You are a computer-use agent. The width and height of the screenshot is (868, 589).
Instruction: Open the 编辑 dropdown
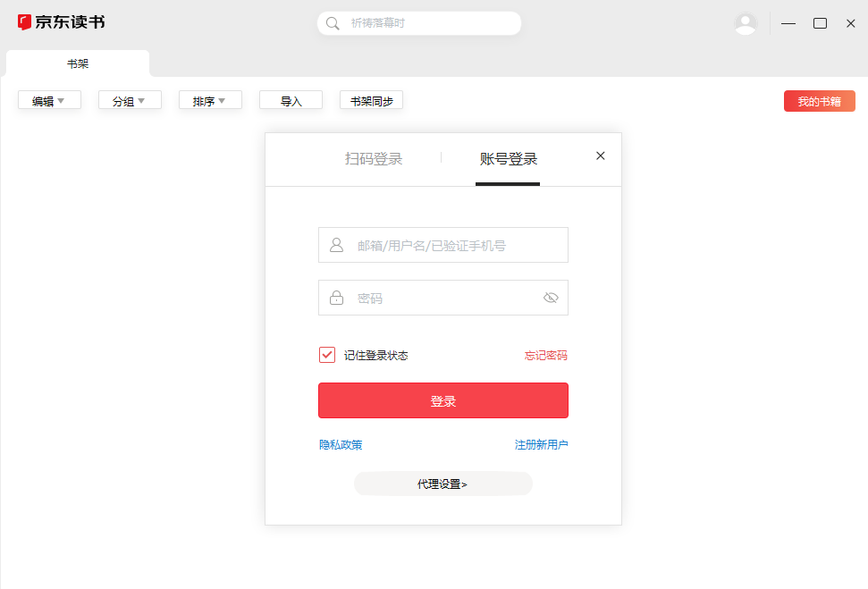point(49,99)
